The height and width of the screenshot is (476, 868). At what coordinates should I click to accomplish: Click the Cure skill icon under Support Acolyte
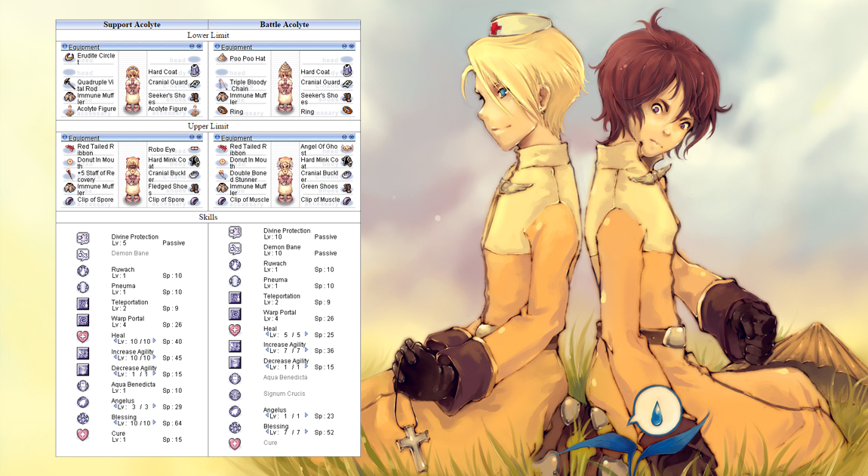tap(82, 435)
